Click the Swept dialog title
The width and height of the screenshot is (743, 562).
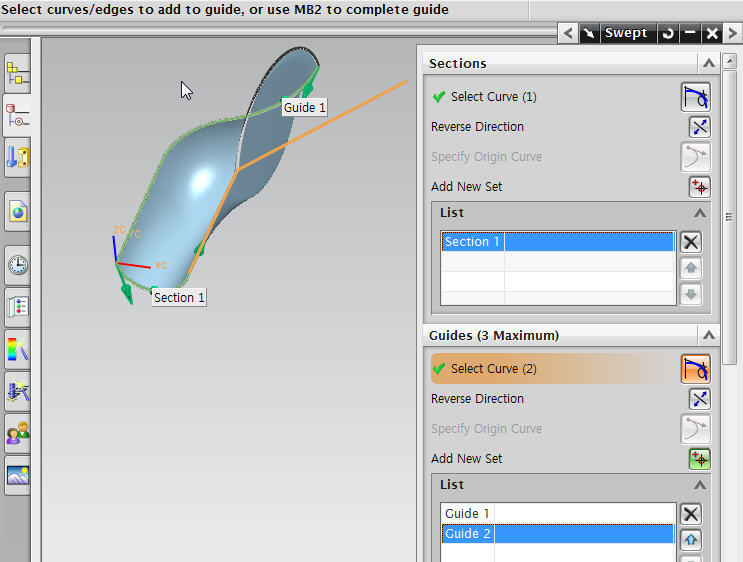click(x=626, y=33)
